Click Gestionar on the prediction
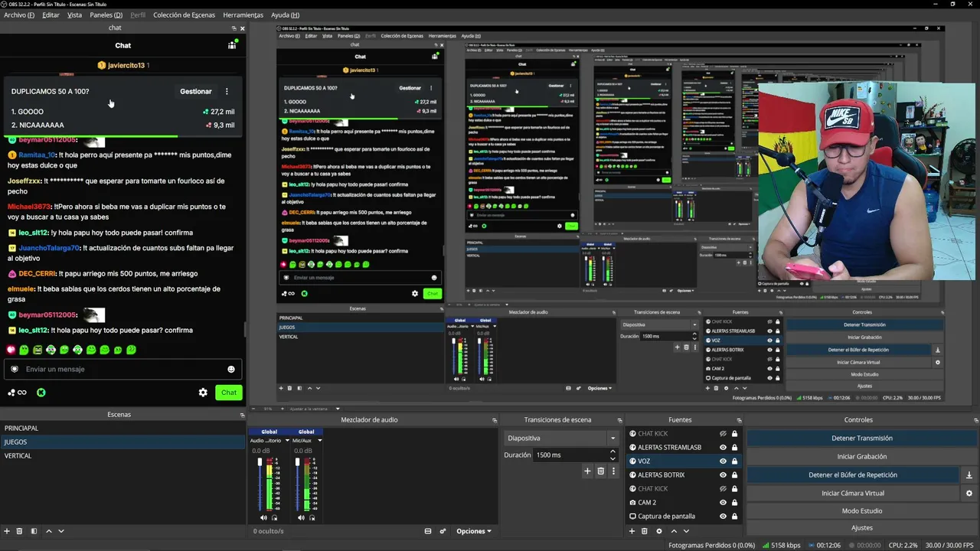 [196, 91]
